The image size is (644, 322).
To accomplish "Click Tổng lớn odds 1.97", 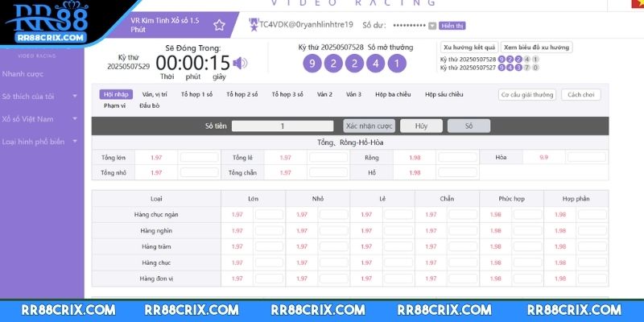I will point(156,157).
